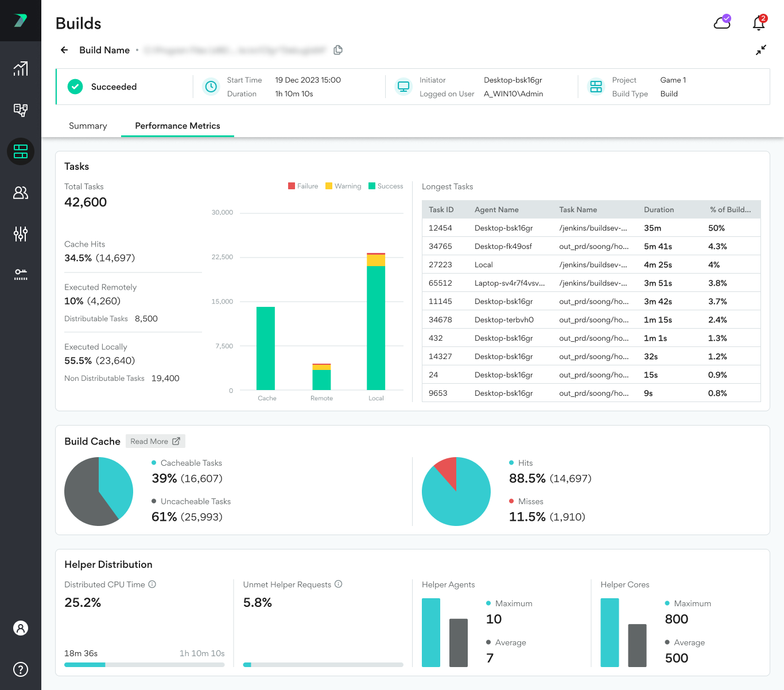This screenshot has height=690, width=784.
Task: Collapse view using the shrink arrows icon
Action: [761, 50]
